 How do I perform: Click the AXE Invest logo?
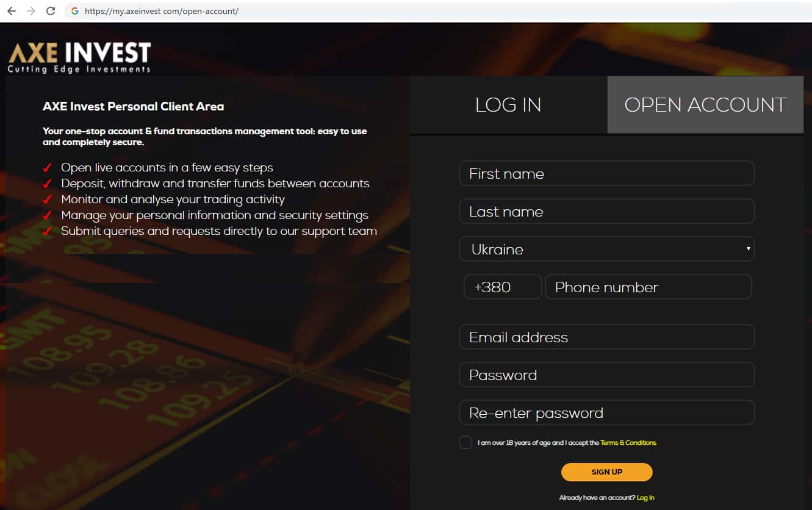pos(79,57)
